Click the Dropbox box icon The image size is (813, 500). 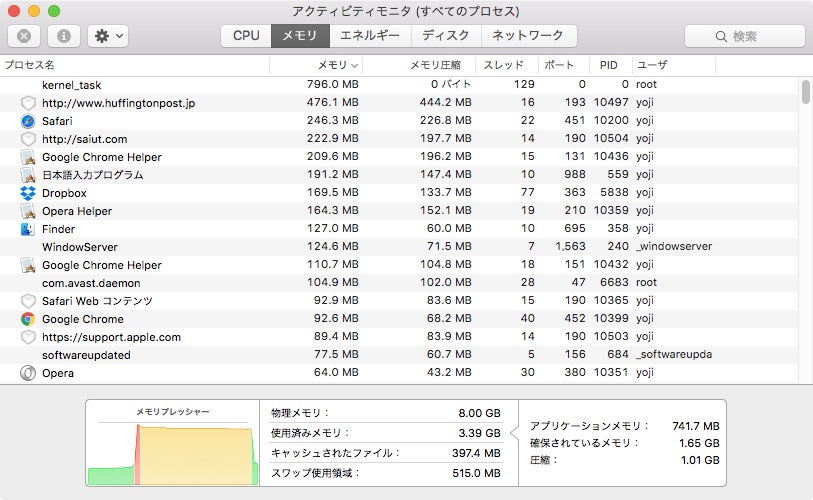[28, 193]
